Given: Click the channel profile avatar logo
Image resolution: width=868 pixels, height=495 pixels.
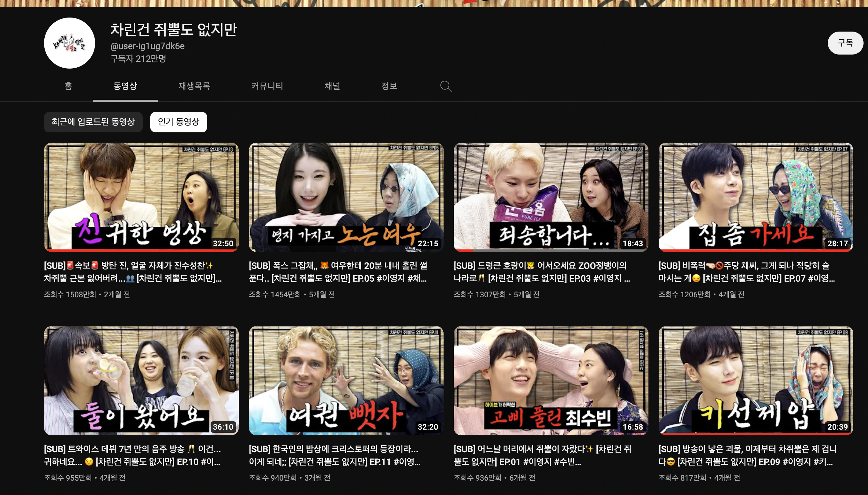Looking at the screenshot, I should (69, 43).
